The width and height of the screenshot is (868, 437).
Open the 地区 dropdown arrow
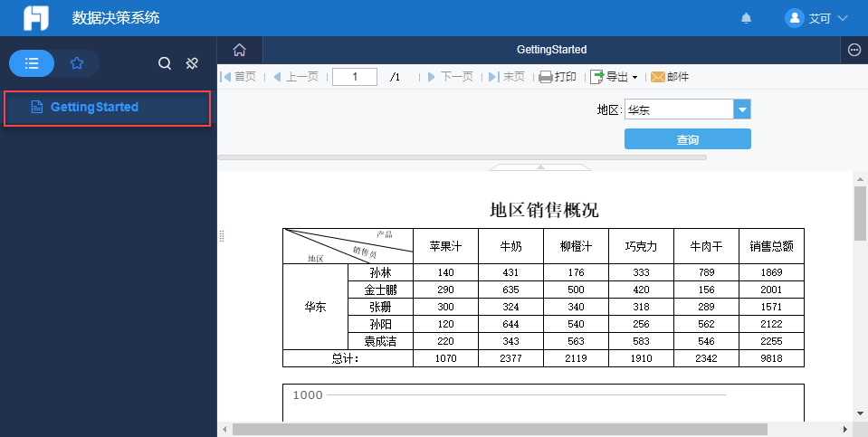point(742,110)
